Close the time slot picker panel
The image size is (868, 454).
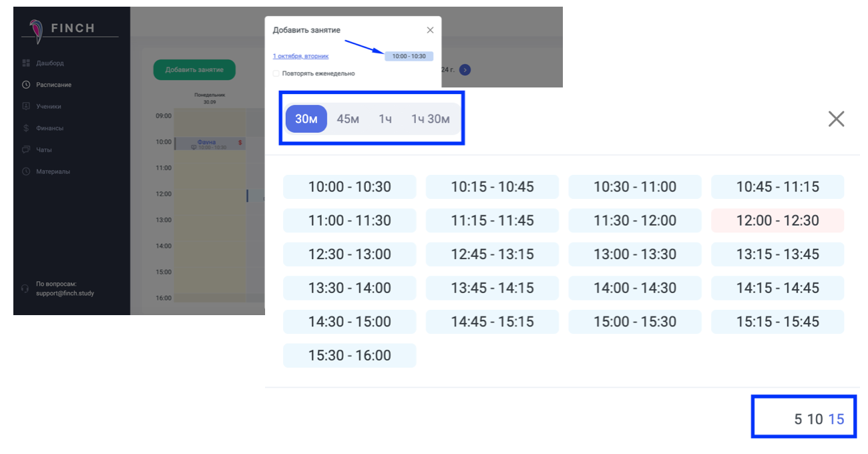coord(836,120)
